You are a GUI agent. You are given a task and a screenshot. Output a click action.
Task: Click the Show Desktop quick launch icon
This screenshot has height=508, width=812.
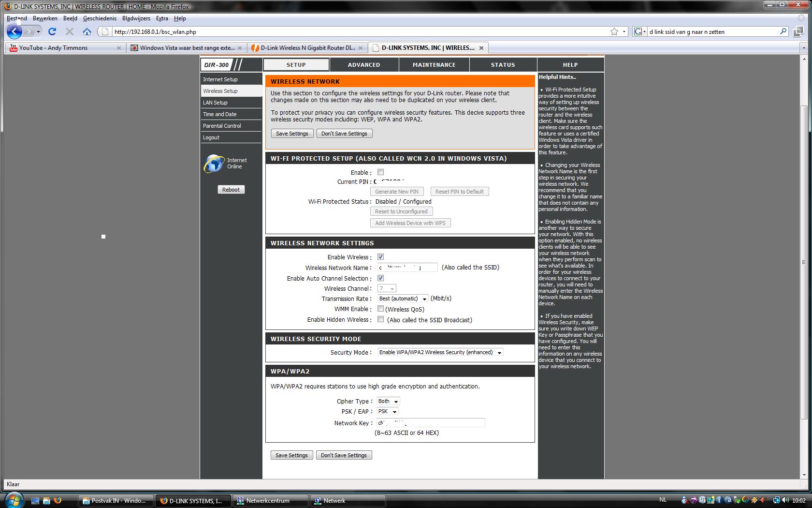click(x=35, y=501)
